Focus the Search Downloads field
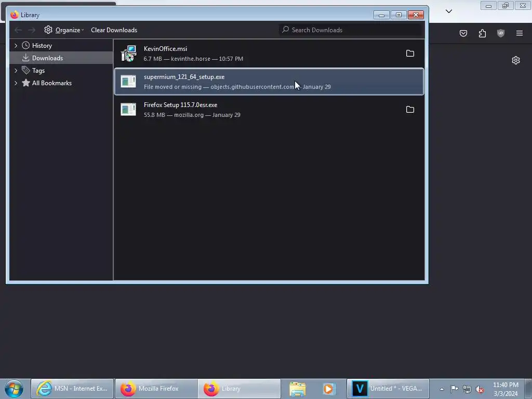 [351, 30]
